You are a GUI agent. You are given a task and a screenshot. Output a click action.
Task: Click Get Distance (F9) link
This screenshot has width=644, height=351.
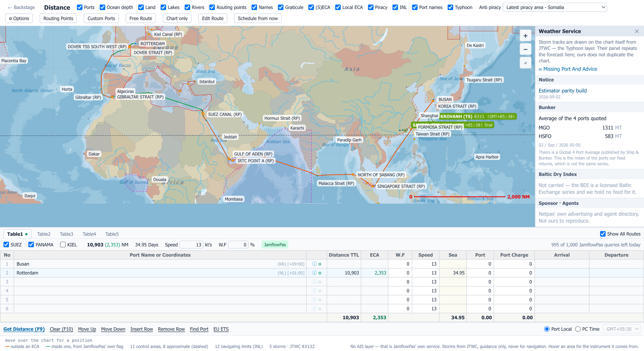pos(24,329)
